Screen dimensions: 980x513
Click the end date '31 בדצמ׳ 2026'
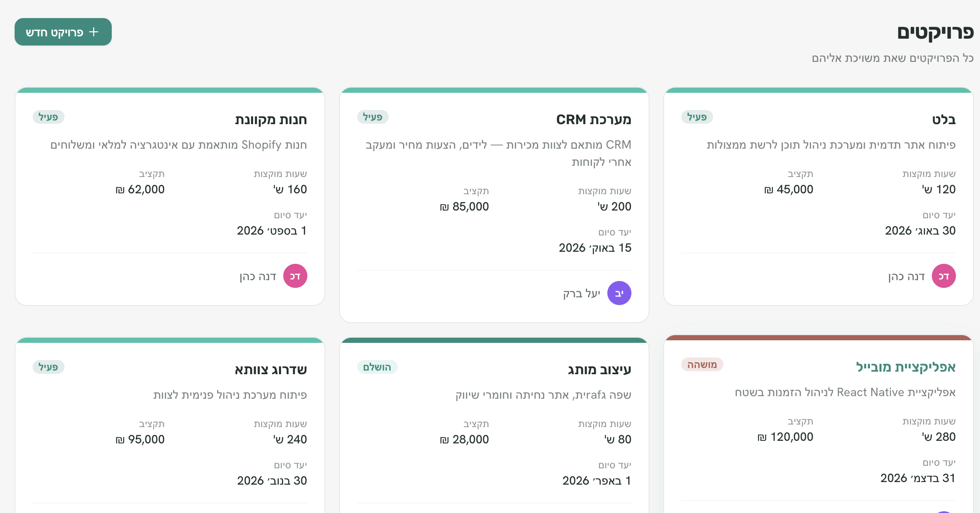tap(918, 478)
